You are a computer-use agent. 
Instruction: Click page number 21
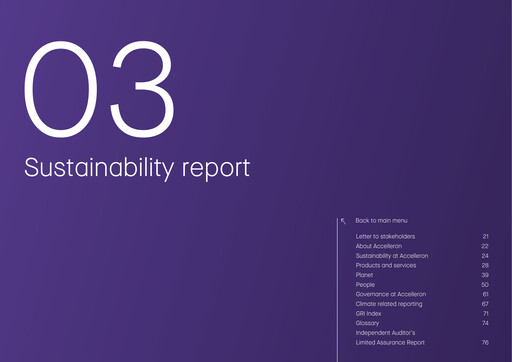[x=485, y=236]
